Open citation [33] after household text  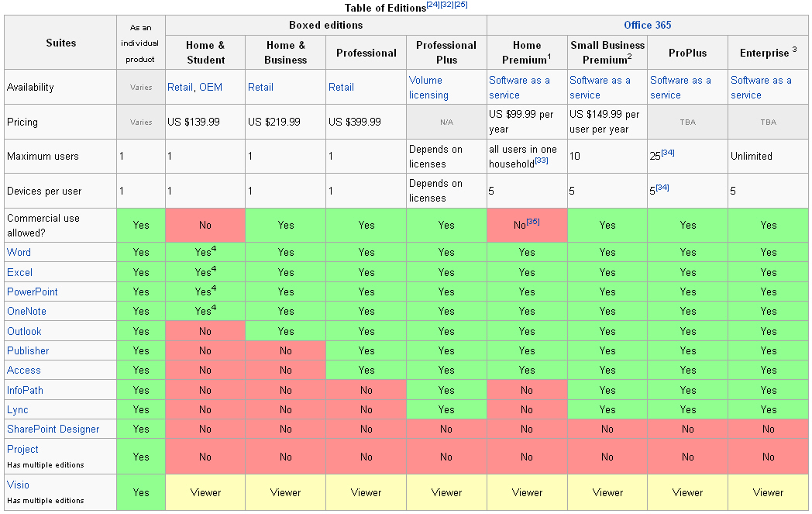pos(541,160)
